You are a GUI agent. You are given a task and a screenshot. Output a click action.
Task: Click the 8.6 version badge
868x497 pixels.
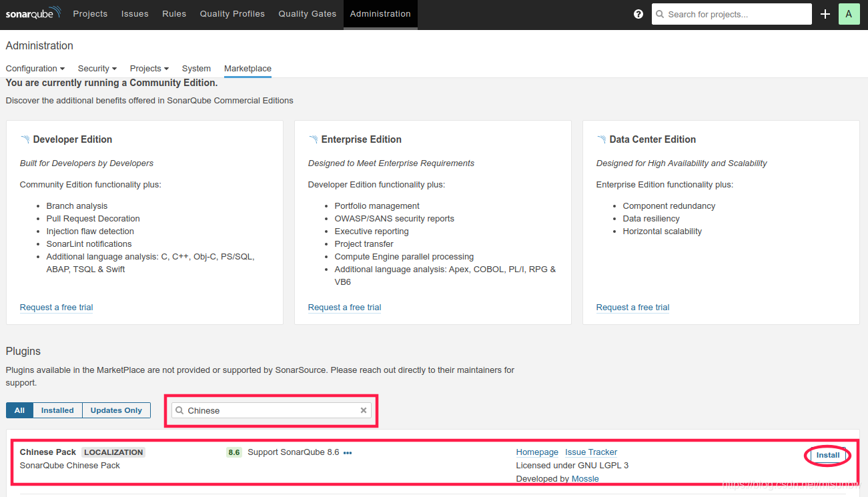pos(234,452)
